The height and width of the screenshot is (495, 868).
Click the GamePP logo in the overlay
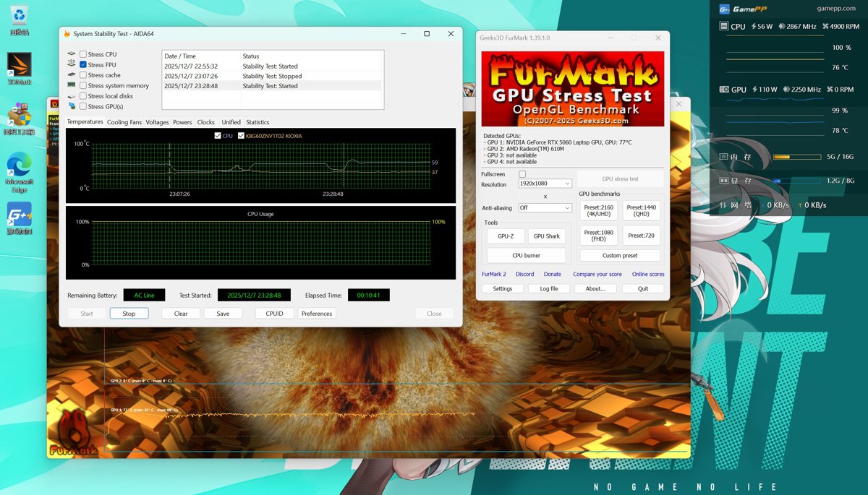point(725,9)
